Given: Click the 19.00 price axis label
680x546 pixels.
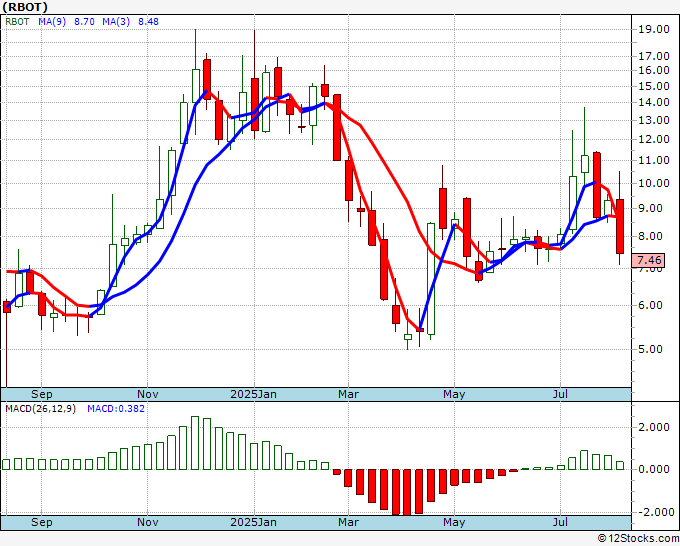Looking at the screenshot, I should click(x=654, y=29).
